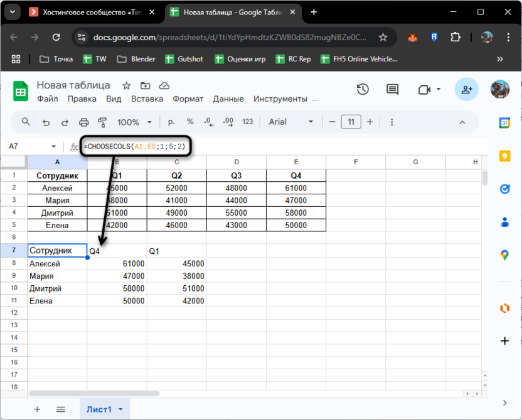Click the horizontal scrollbar at bottom
The height and width of the screenshot is (420, 522).
pyautogui.click(x=94, y=394)
